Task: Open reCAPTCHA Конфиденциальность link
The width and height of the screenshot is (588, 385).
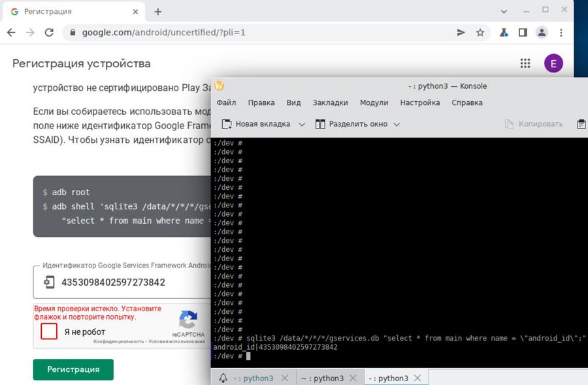Action: click(120, 341)
